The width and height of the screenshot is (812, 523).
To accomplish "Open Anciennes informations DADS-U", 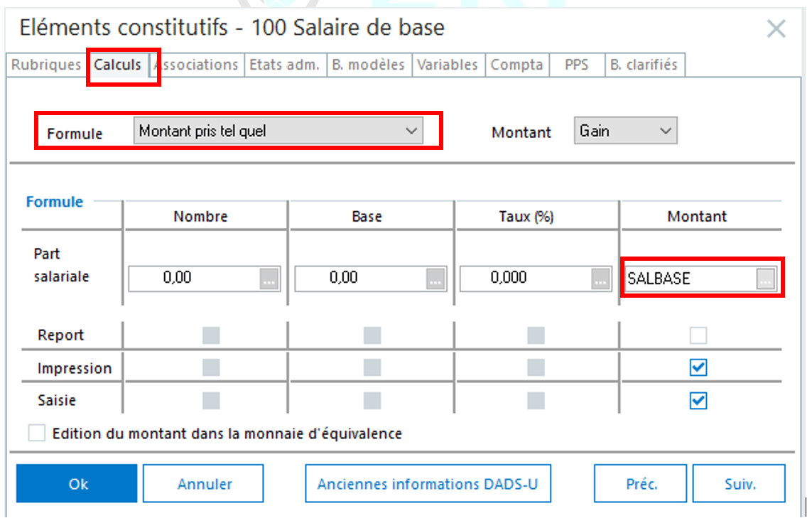I will pos(428,484).
